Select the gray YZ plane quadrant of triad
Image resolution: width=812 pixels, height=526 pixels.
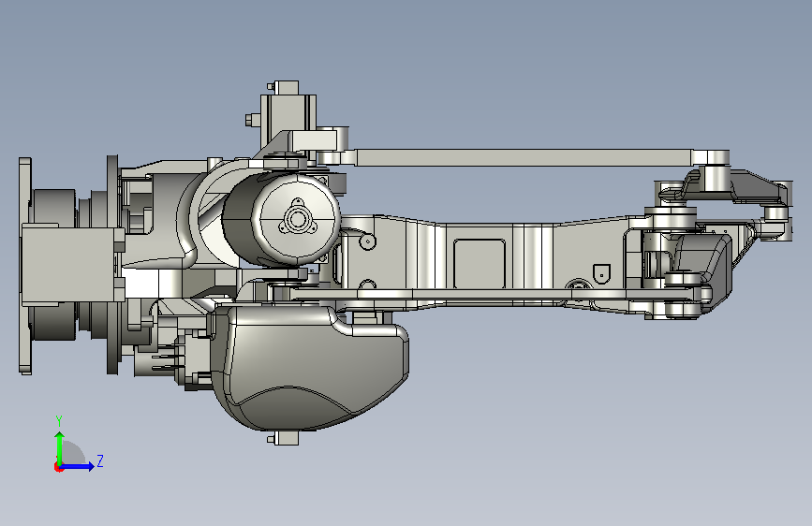click(74, 453)
